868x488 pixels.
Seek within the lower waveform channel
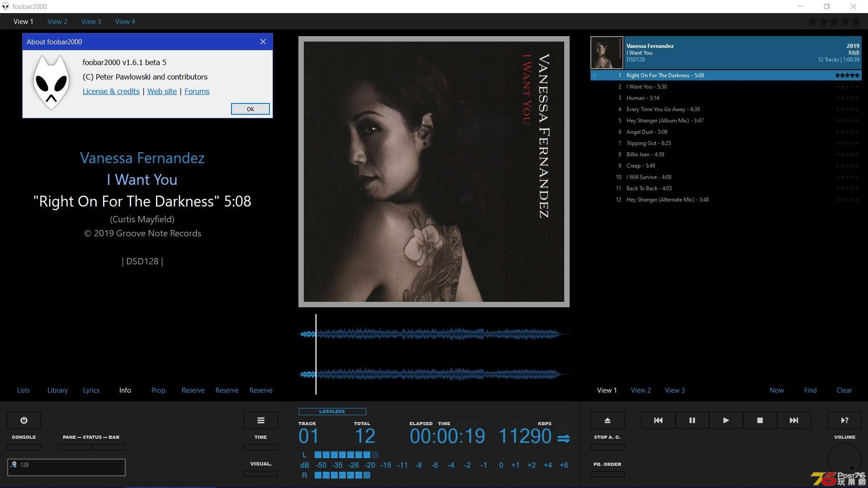pyautogui.click(x=434, y=374)
